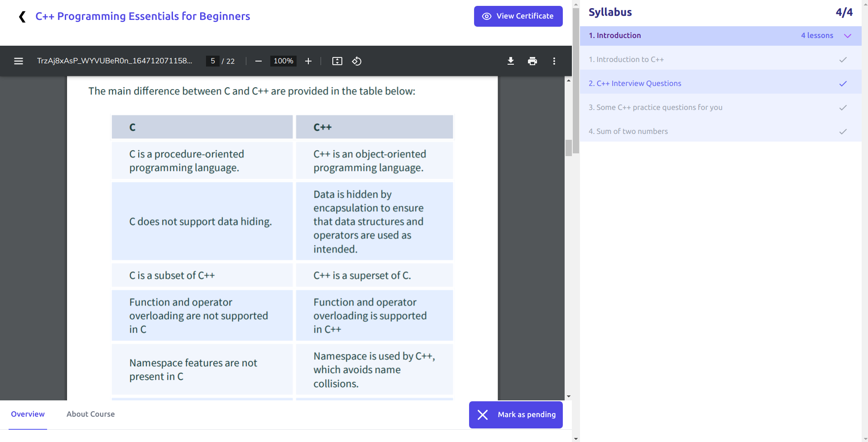This screenshot has width=868, height=442.
Task: Rotate the PDF counterclockwise
Action: click(x=357, y=61)
